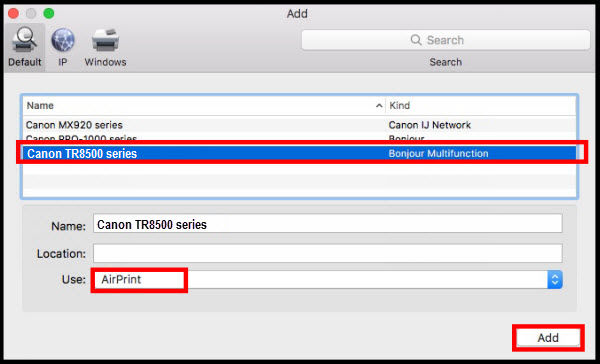Switch to the Windows printer icon
Screen dimensions: 600x364
click(105, 40)
